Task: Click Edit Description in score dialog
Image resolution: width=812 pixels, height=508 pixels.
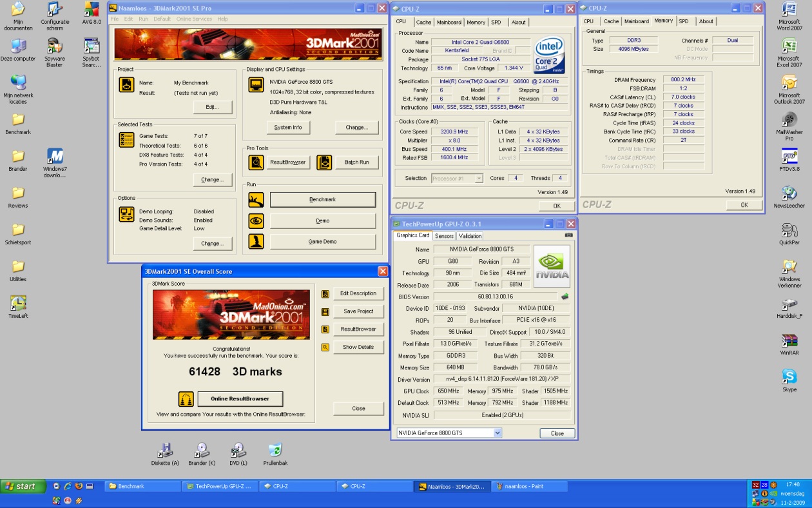Action: point(358,293)
